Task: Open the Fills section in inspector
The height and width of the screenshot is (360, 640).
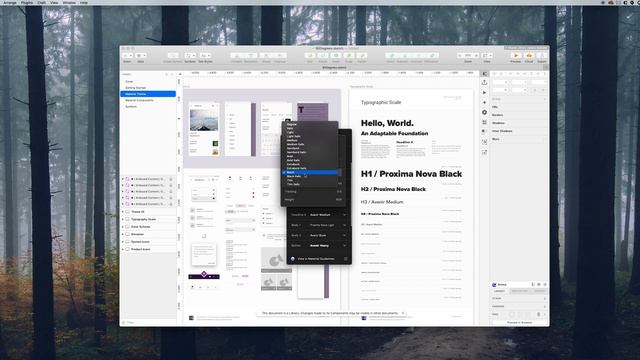Action: (519, 107)
